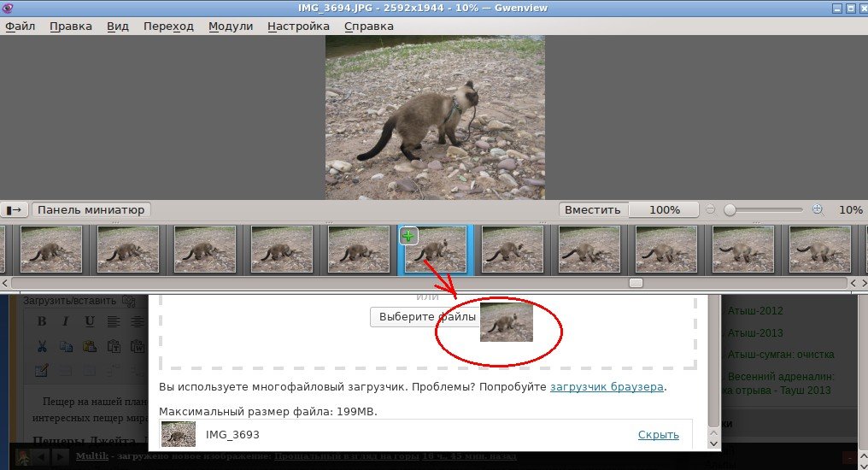Open the Модули menu
The height and width of the screenshot is (470, 868).
point(231,26)
